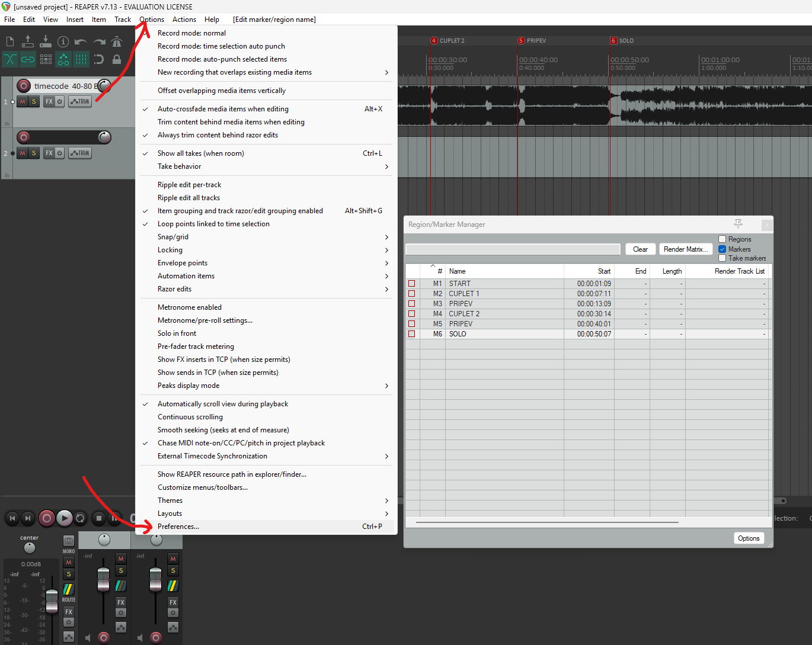Expand the Take behavior submenu
812x645 pixels.
[x=266, y=166]
